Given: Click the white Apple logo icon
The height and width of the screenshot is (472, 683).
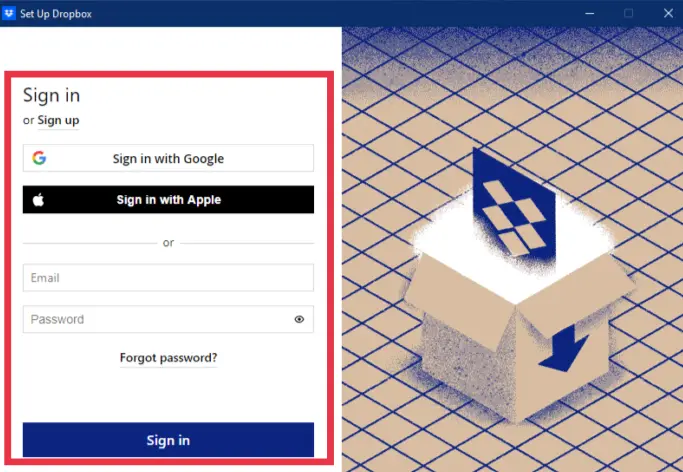Looking at the screenshot, I should click(x=38, y=199).
